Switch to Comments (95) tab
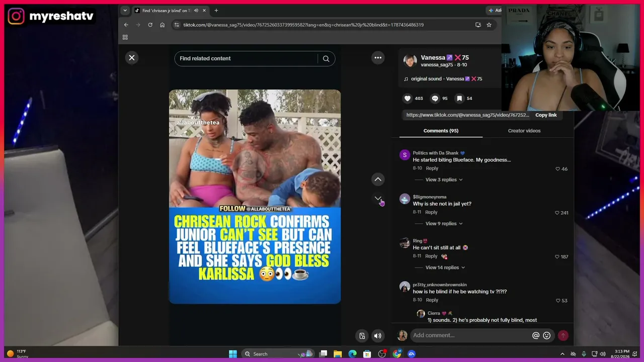 pos(441,131)
